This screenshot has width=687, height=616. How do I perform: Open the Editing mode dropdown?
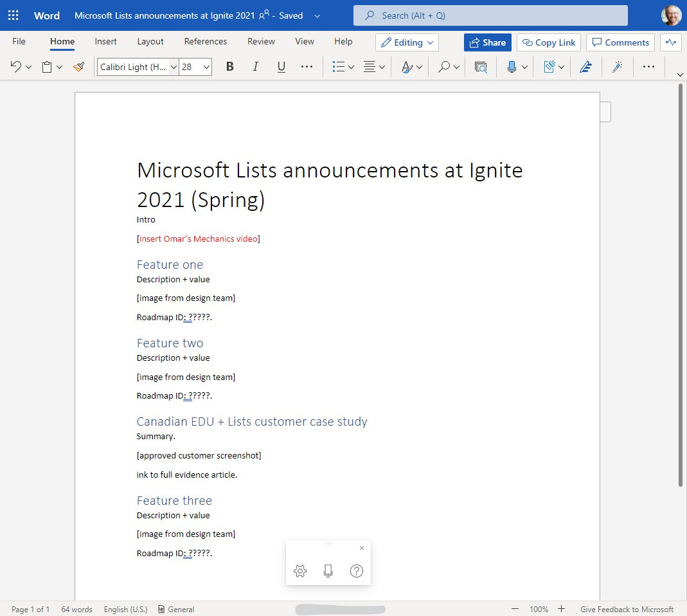coord(407,42)
